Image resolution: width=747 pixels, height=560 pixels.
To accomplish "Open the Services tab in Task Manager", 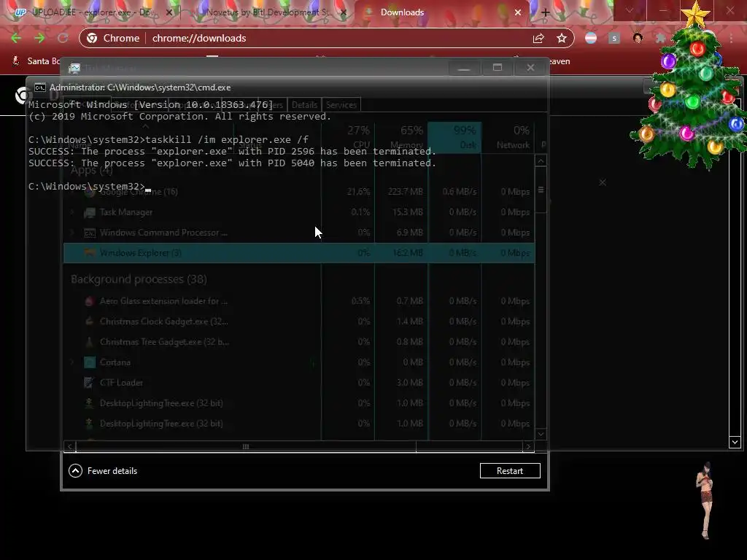I will pos(341,105).
